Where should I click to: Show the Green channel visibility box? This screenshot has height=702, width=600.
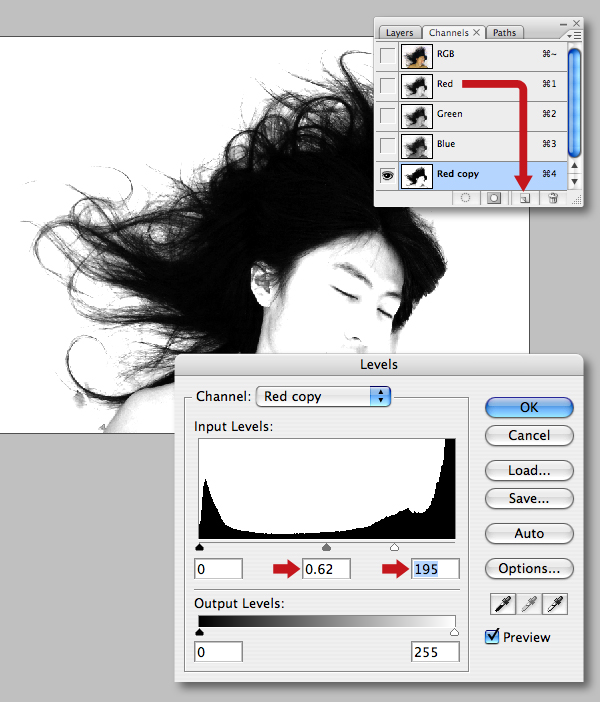(387, 116)
